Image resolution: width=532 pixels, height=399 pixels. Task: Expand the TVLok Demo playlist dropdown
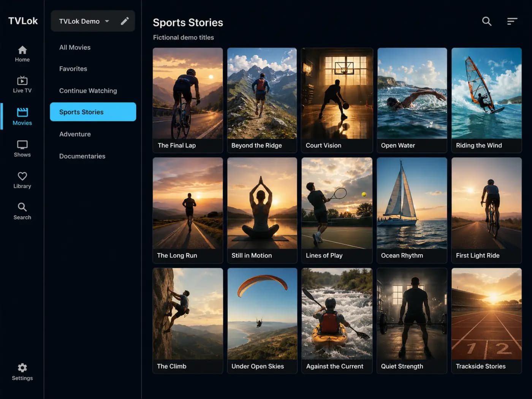84,21
